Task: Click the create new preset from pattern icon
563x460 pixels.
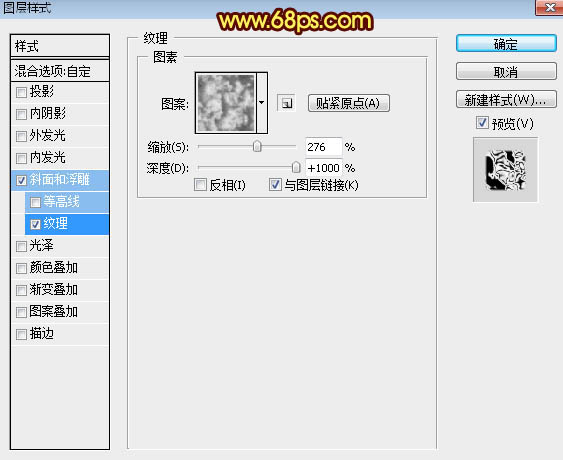Action: coord(287,103)
